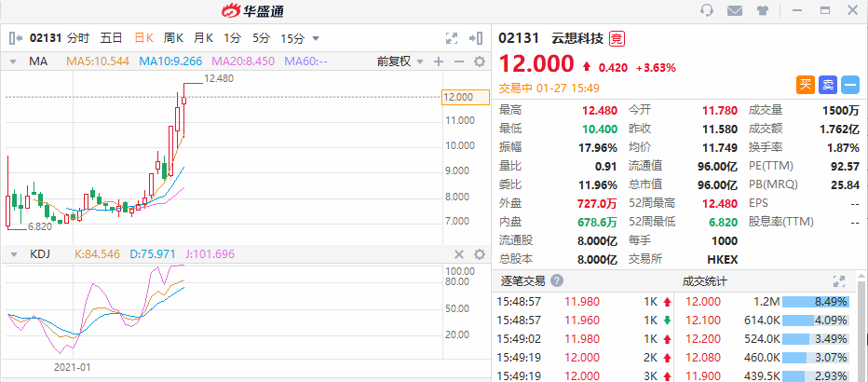
Task: Switch to 5分 chart tab
Action: (262, 38)
